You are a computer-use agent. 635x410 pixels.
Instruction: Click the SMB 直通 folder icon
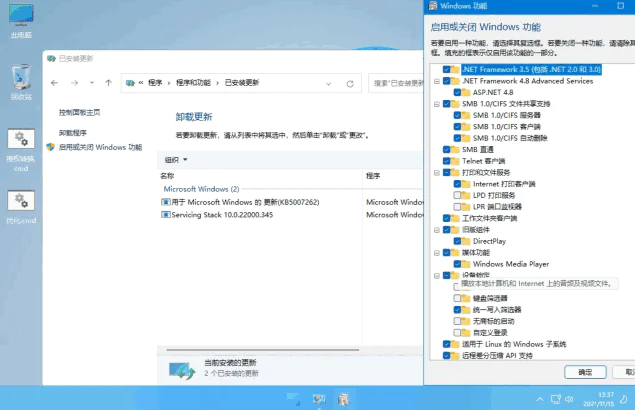[455, 150]
